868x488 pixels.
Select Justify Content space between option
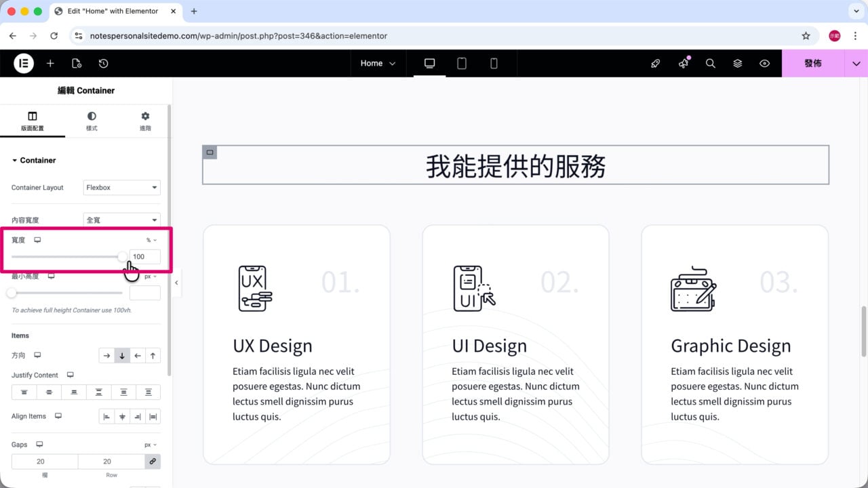pos(99,392)
